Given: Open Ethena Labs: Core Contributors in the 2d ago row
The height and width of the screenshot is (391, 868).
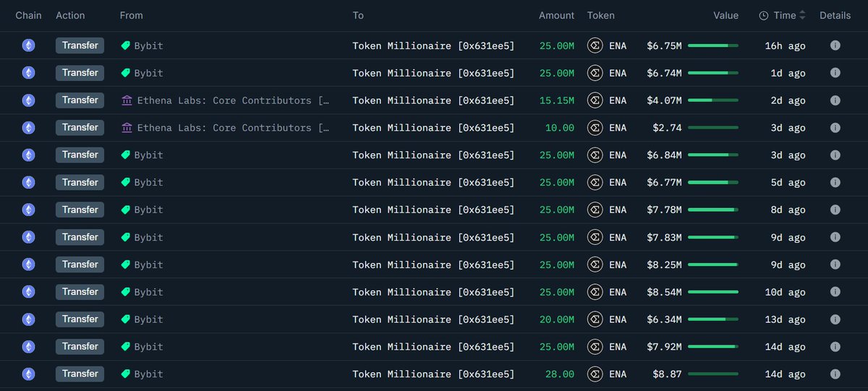Looking at the screenshot, I should pyautogui.click(x=233, y=100).
